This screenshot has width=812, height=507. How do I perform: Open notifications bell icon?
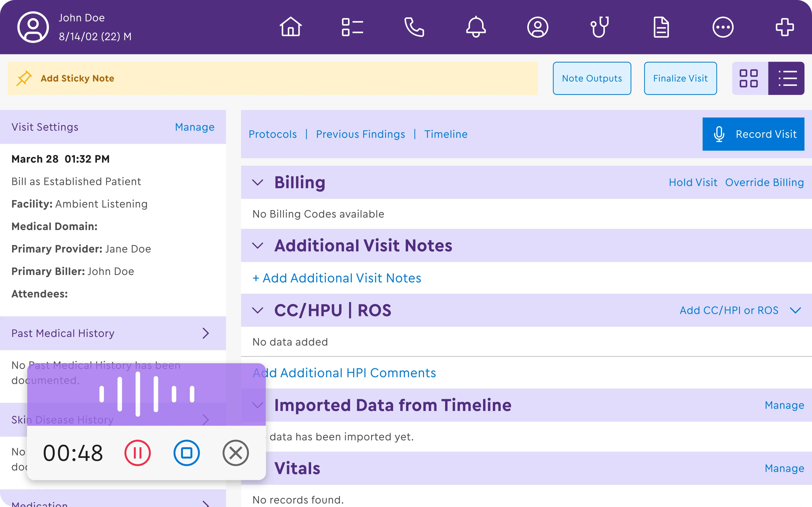pos(476,27)
